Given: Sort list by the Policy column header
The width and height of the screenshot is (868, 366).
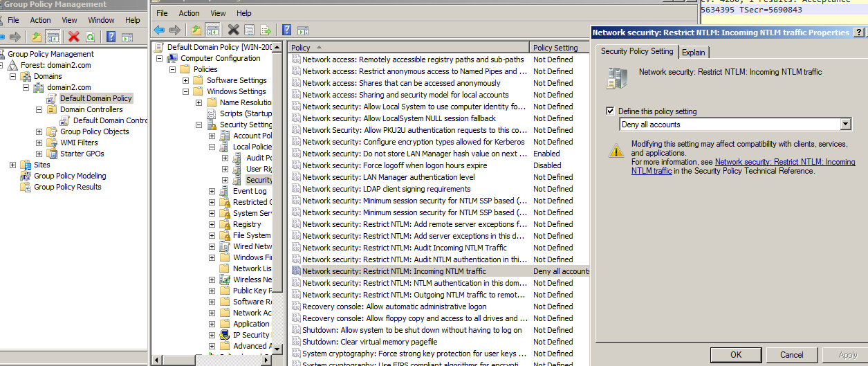Looking at the screenshot, I should click(408, 48).
